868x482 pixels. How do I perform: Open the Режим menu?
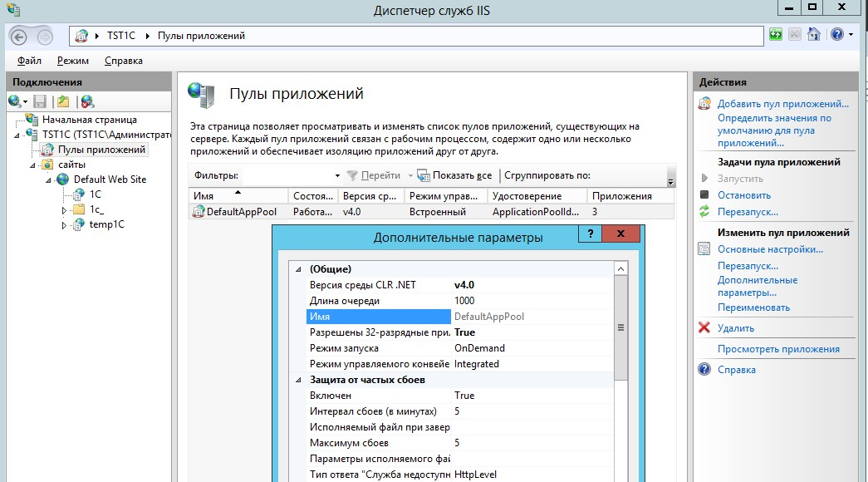click(x=72, y=61)
